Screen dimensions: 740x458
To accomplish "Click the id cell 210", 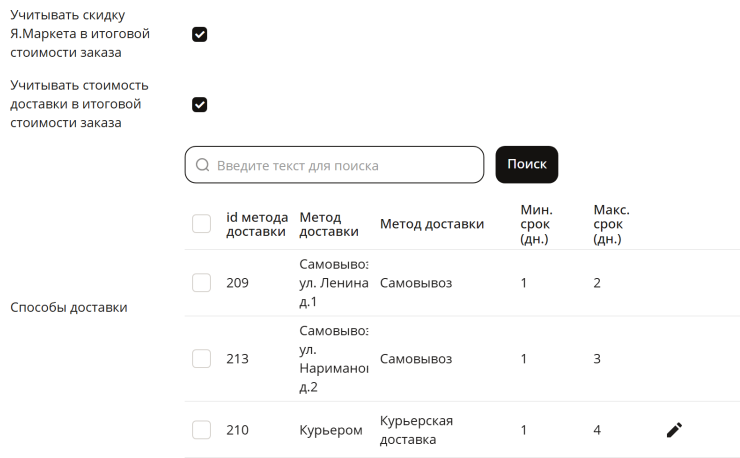I will (237, 430).
